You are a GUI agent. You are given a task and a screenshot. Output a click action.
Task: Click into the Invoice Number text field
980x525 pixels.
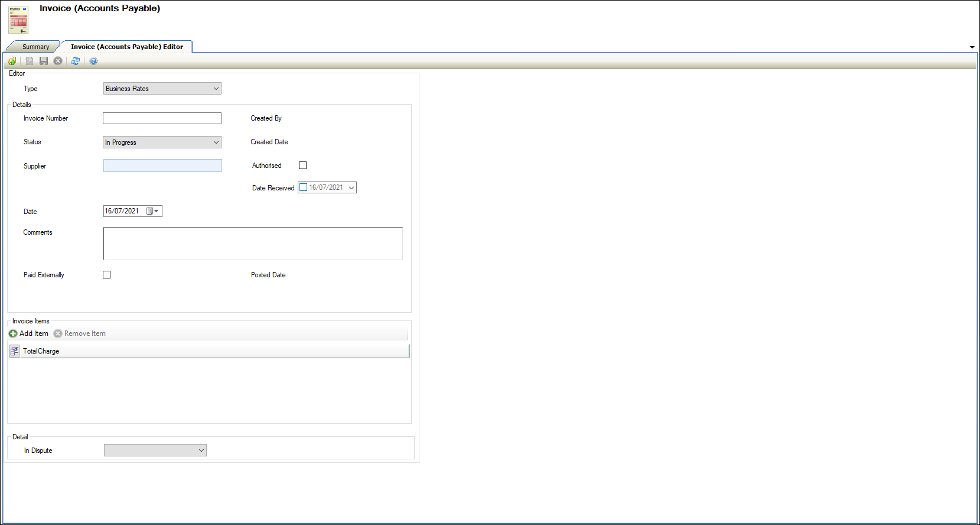point(162,118)
